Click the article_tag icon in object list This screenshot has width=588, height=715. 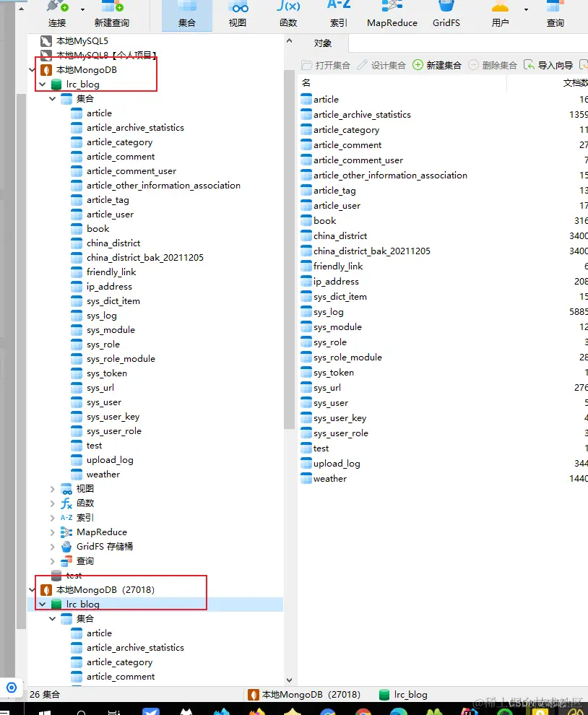[x=306, y=191]
